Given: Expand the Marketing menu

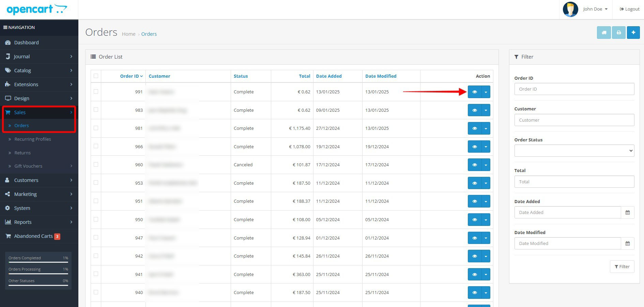Looking at the screenshot, I should [x=39, y=194].
